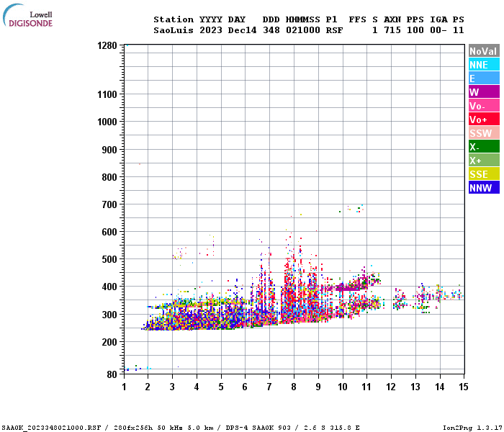Click the 500 height axis label
The image size is (504, 432).
pos(109,259)
